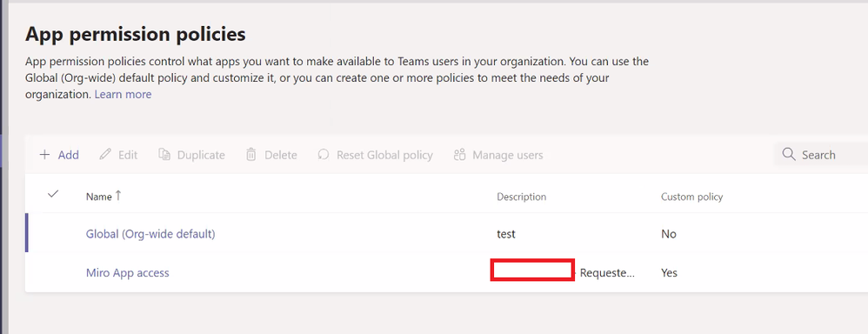Click the Reset Global policy label
868x334 pixels.
(x=384, y=155)
